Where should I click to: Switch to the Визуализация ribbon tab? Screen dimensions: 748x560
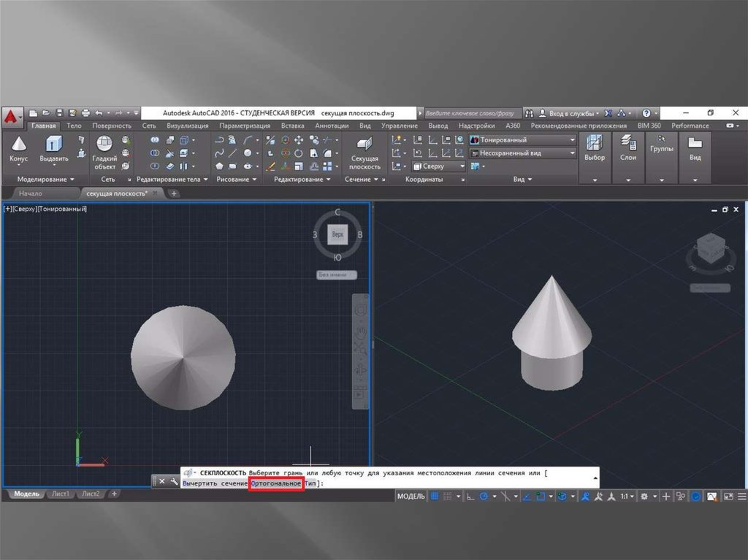click(187, 126)
